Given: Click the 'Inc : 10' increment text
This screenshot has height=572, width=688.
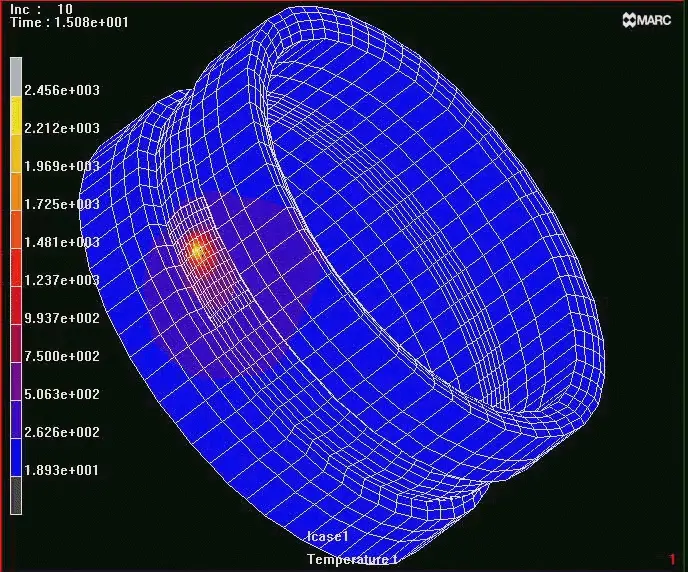Looking at the screenshot, I should coord(41,9).
